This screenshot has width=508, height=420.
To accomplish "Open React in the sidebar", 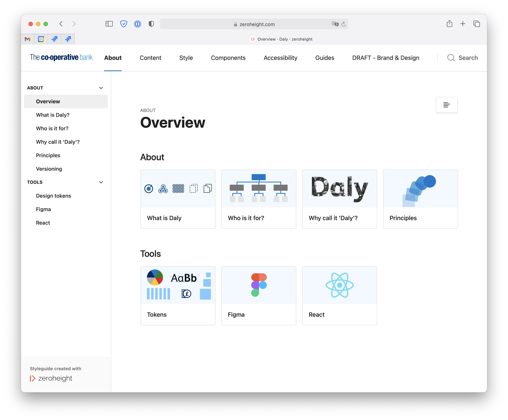I will (x=43, y=223).
